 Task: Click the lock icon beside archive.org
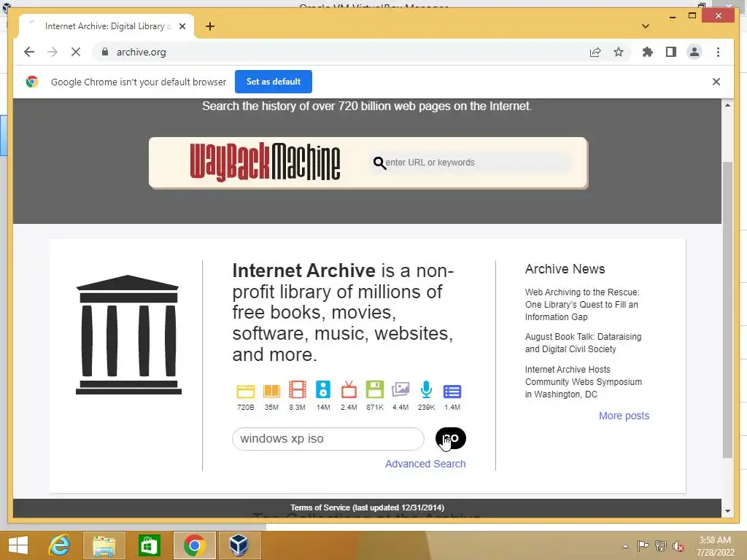click(105, 52)
